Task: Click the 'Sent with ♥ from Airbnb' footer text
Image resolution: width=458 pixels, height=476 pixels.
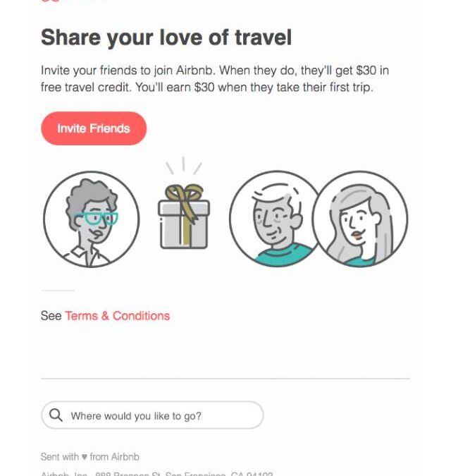Action: point(89,456)
